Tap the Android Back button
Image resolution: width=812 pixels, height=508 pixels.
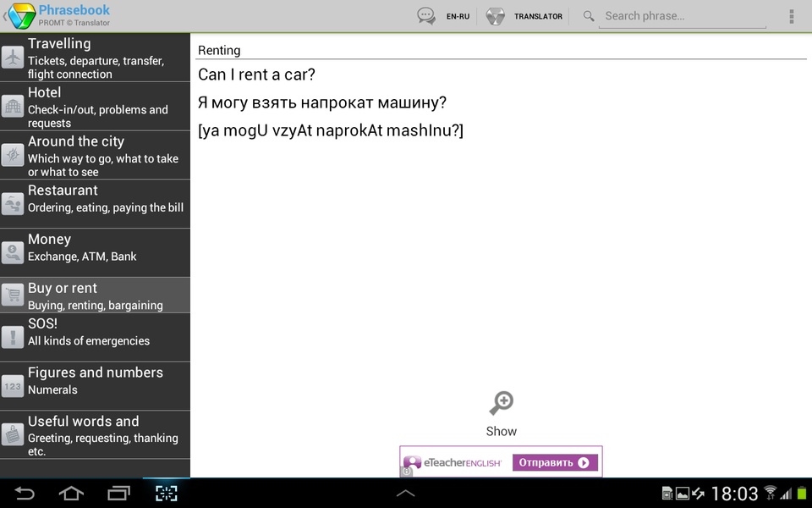click(x=25, y=493)
